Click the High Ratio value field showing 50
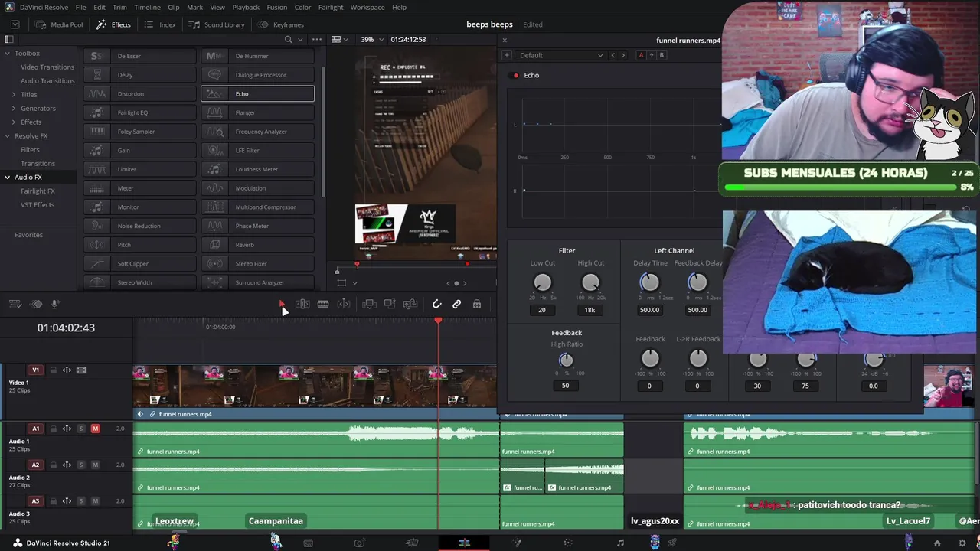This screenshot has width=980, height=551. (x=566, y=386)
